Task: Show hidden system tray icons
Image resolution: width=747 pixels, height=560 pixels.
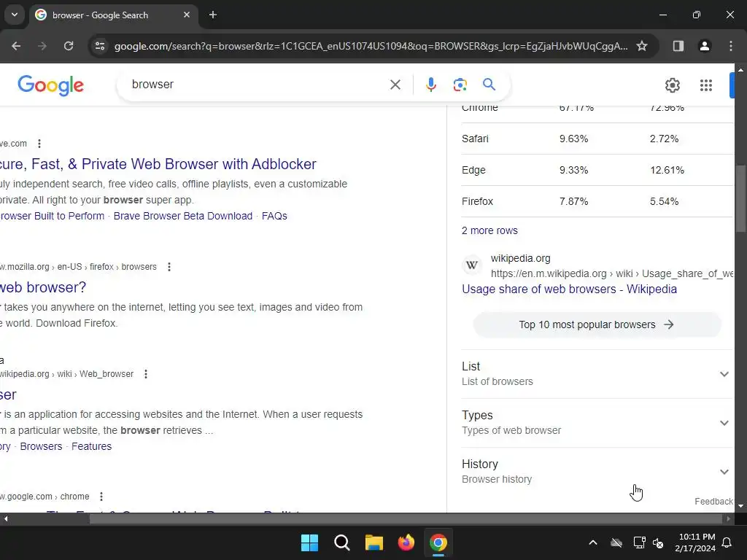Action: point(593,542)
